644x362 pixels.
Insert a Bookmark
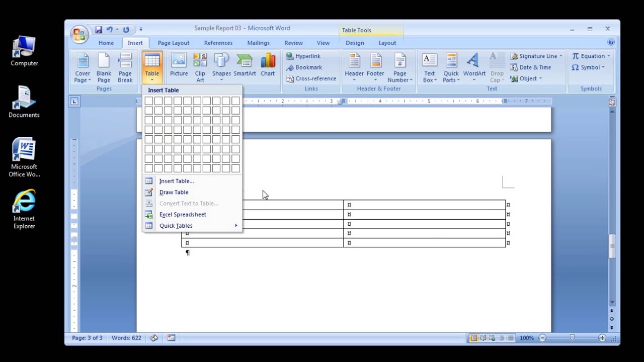(304, 67)
